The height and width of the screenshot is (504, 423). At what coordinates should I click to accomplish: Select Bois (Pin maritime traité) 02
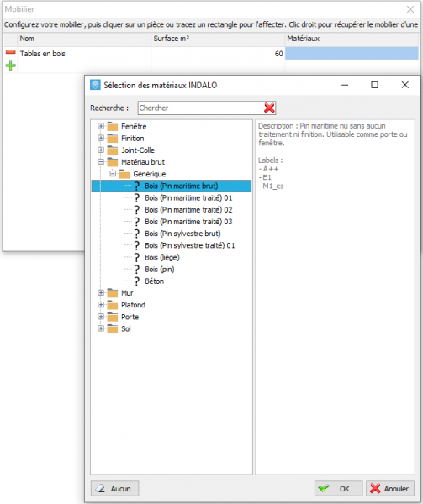click(188, 210)
